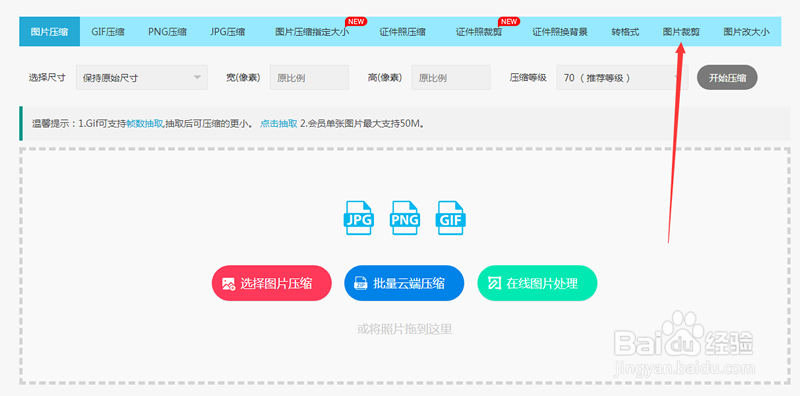Switch to PNG压缩 tab

pyautogui.click(x=167, y=32)
